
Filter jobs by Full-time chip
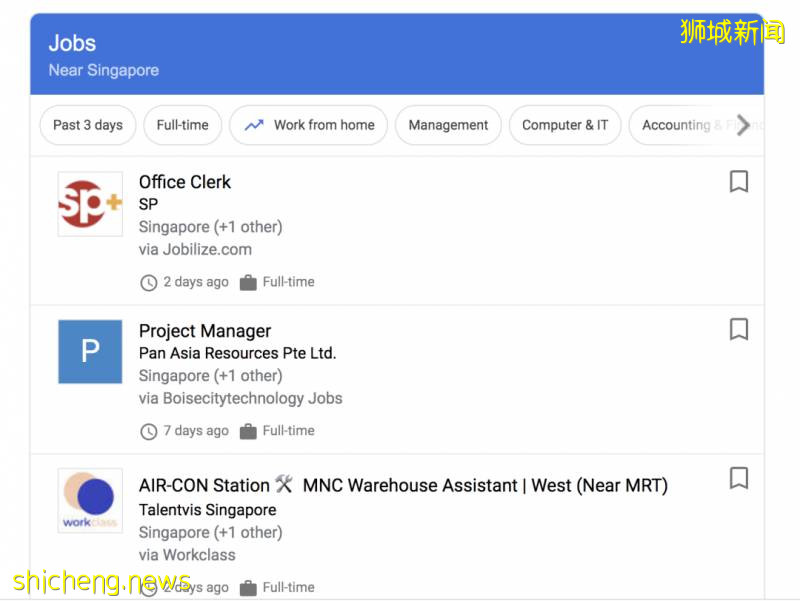[x=182, y=125]
